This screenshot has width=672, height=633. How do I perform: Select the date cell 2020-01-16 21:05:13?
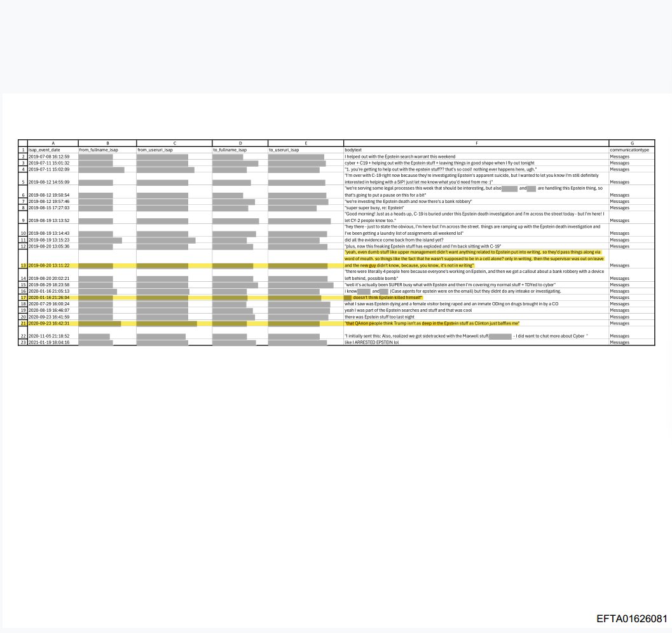click(x=53, y=291)
